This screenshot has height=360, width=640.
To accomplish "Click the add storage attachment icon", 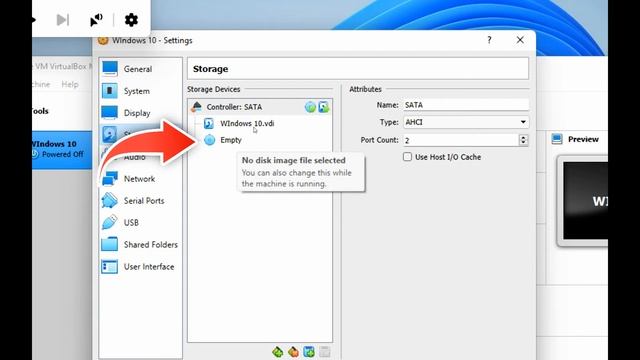I will pos(309,351).
